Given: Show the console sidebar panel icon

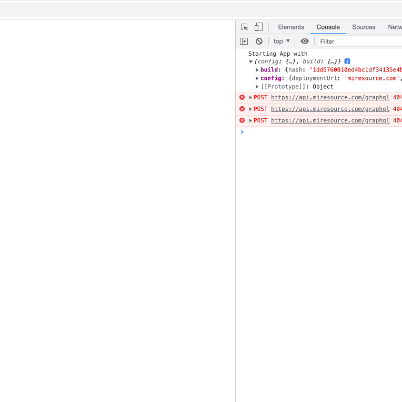Looking at the screenshot, I should [x=244, y=41].
